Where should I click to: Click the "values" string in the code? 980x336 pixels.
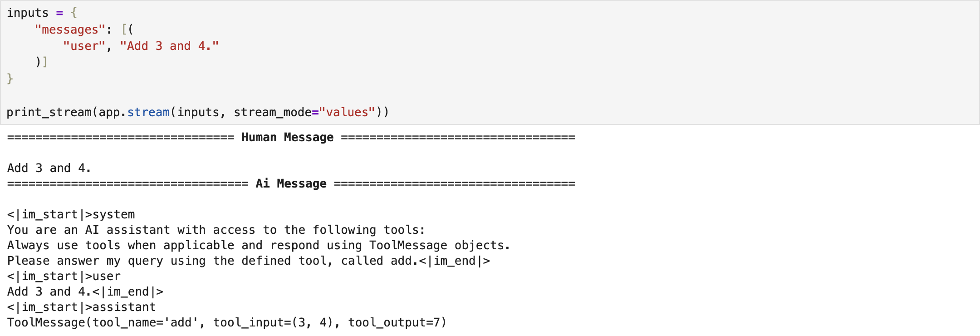point(347,113)
